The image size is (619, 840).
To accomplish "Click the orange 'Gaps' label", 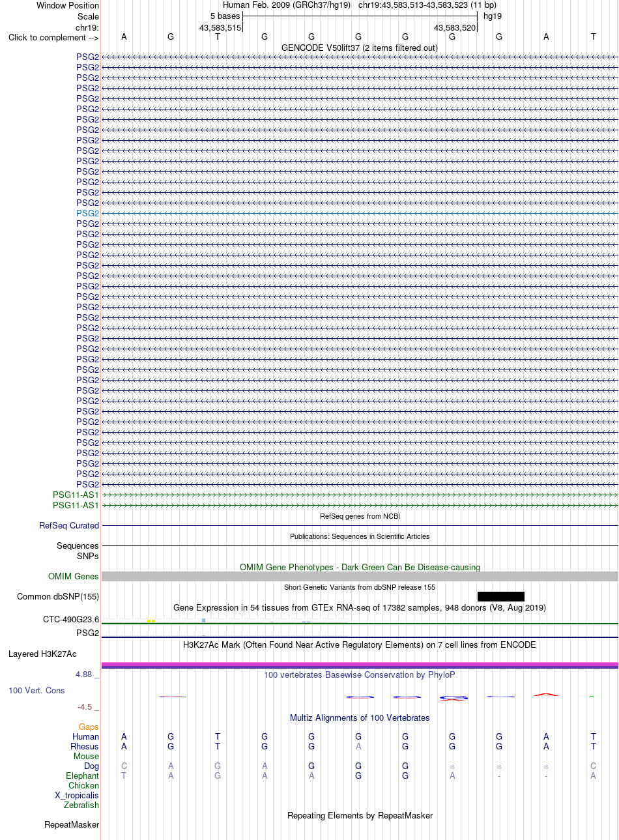I will point(89,727).
